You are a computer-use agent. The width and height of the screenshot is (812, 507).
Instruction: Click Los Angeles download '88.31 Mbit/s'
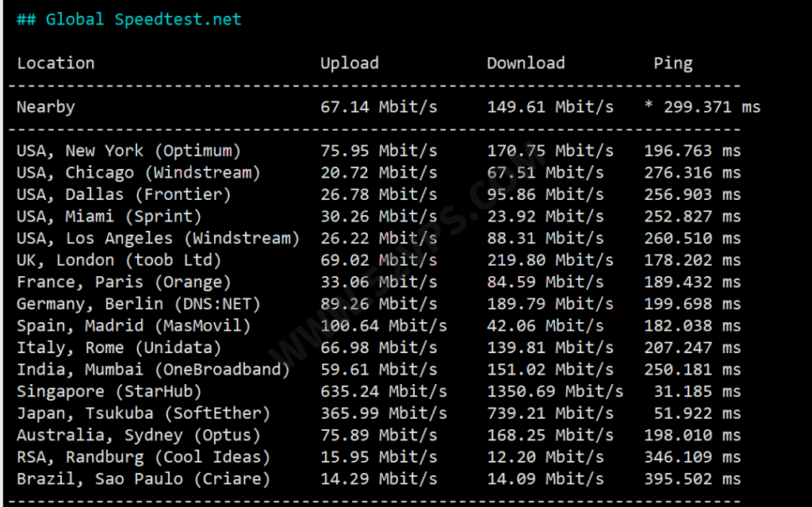click(546, 238)
